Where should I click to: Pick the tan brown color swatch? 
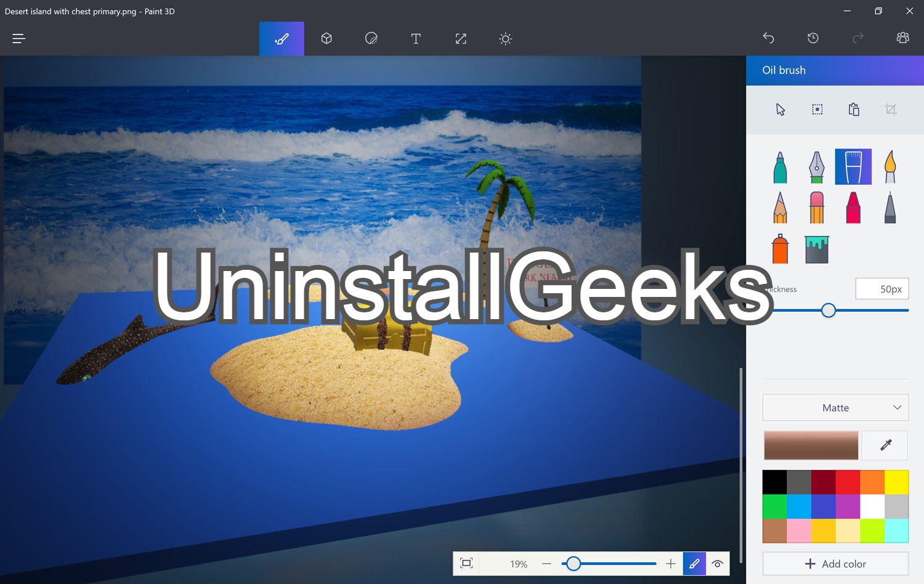[774, 531]
